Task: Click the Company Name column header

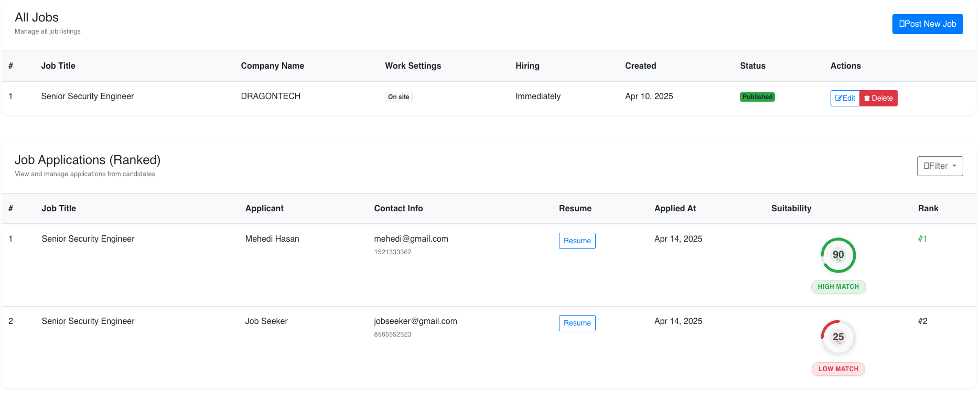Action: click(272, 66)
